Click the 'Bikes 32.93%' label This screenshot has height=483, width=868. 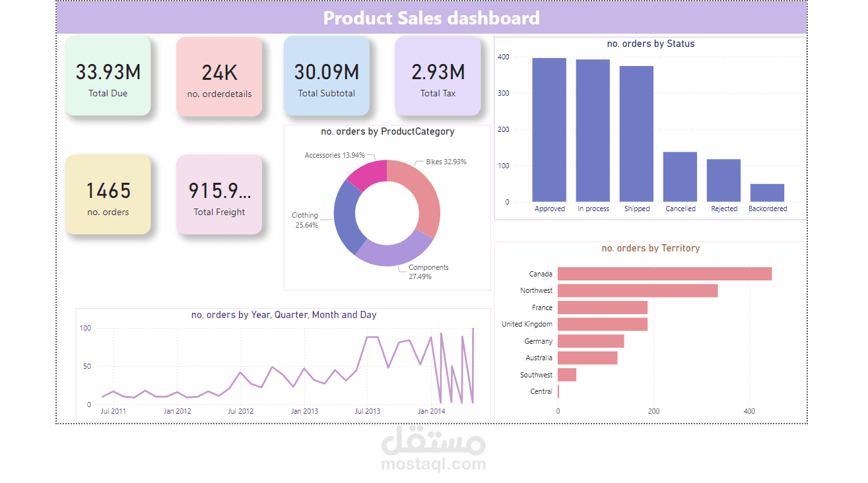(x=446, y=162)
